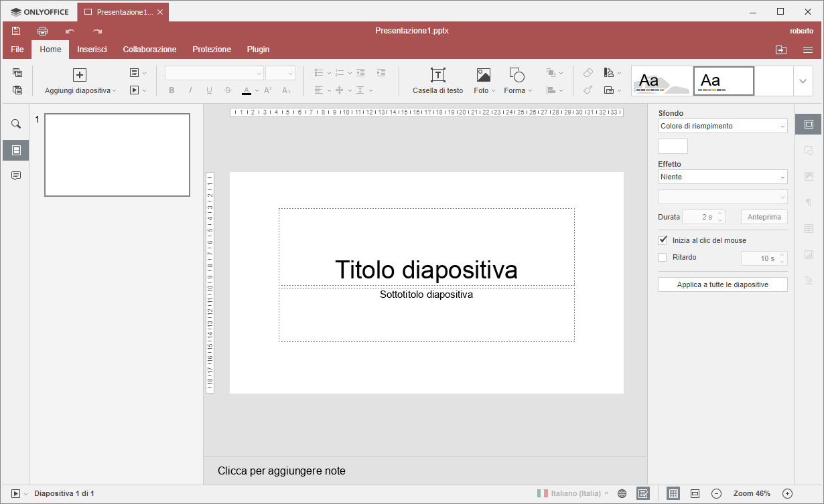Toggle slide settings panel in right sidebar
Viewport: 824px width, 504px height.
coord(809,124)
